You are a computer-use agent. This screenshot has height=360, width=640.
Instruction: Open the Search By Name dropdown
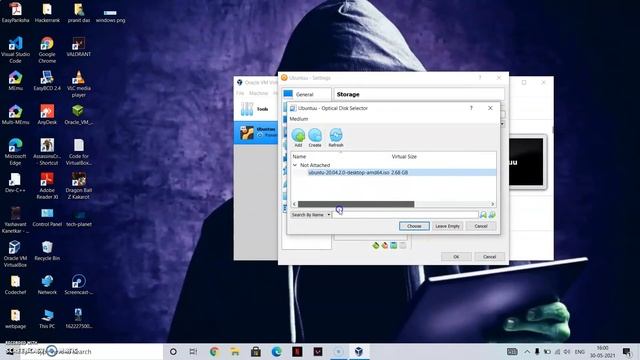coord(311,215)
